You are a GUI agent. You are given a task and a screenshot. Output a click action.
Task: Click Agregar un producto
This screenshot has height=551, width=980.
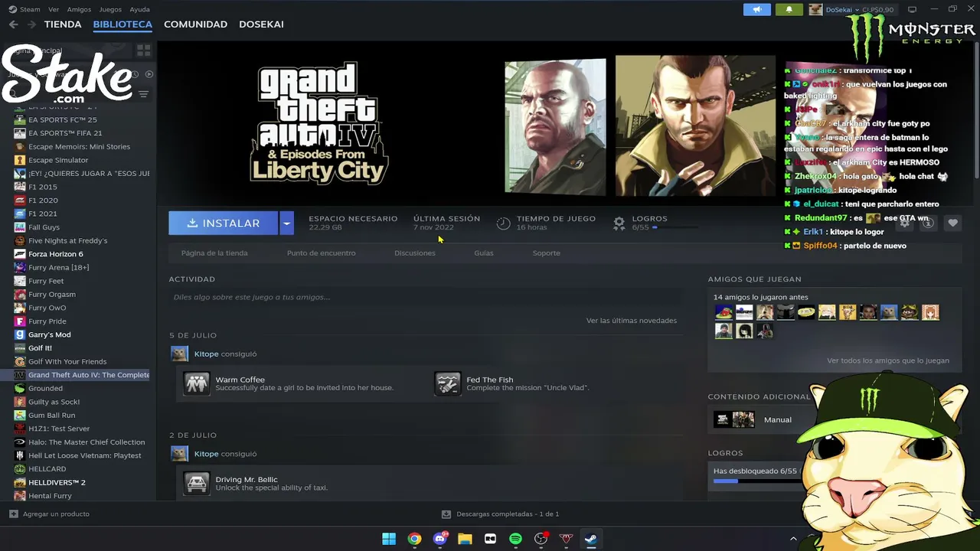[56, 514]
